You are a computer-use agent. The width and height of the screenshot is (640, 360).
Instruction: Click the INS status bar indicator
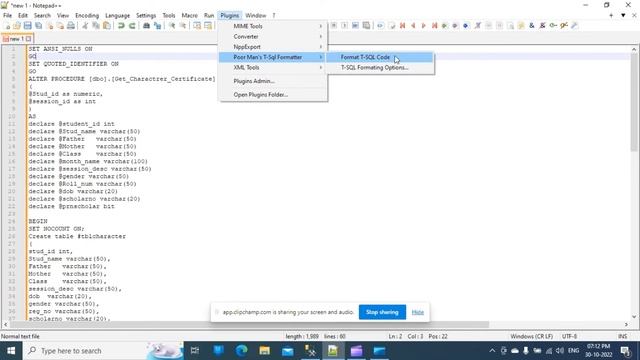click(622, 336)
